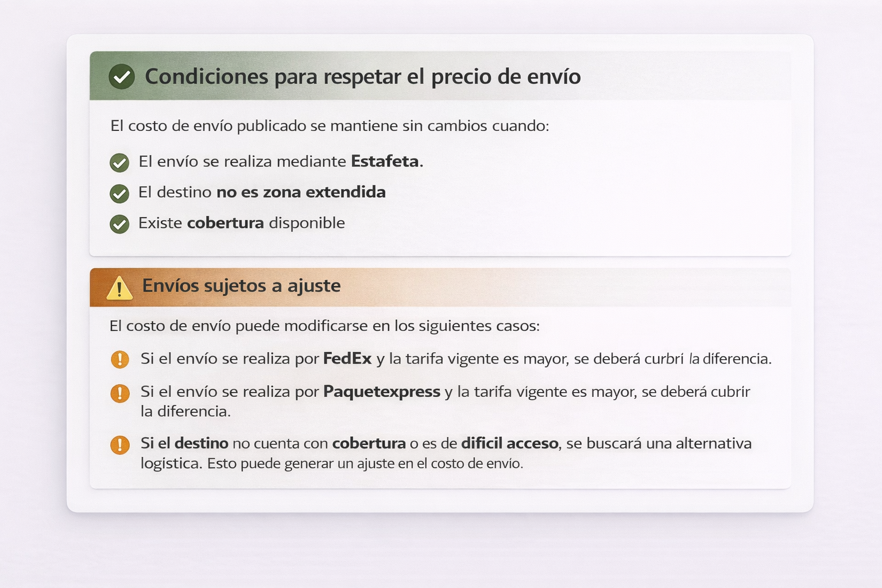Click the bold word 'Estafeta'
This screenshot has height=588, width=882.
(385, 161)
